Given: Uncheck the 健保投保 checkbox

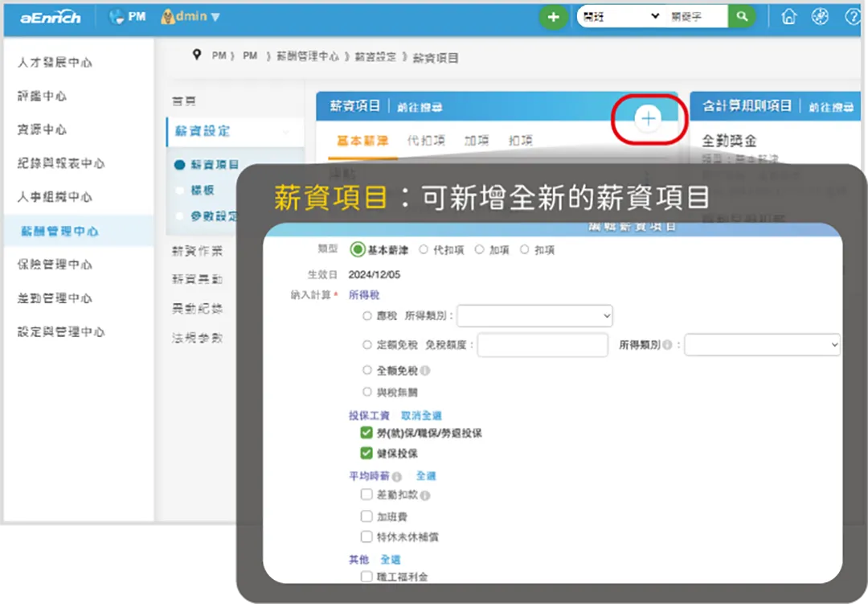Looking at the screenshot, I should tap(367, 453).
